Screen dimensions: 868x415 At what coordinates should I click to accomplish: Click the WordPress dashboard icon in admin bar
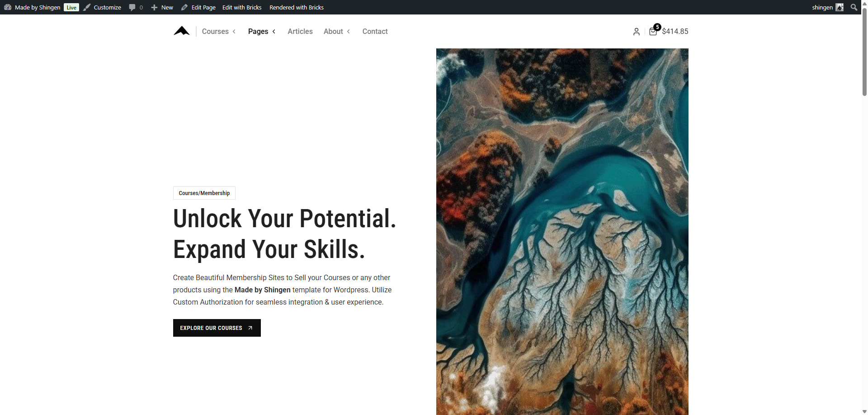[8, 7]
